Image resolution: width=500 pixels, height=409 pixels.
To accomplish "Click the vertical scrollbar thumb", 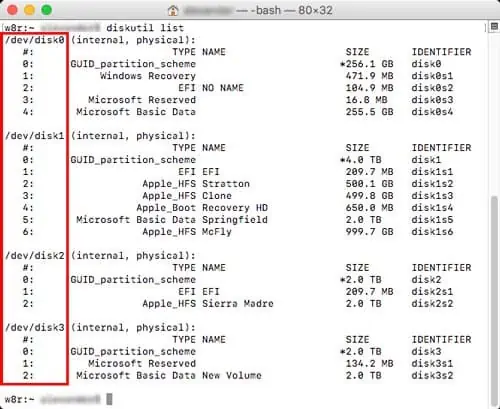I will click(x=495, y=300).
